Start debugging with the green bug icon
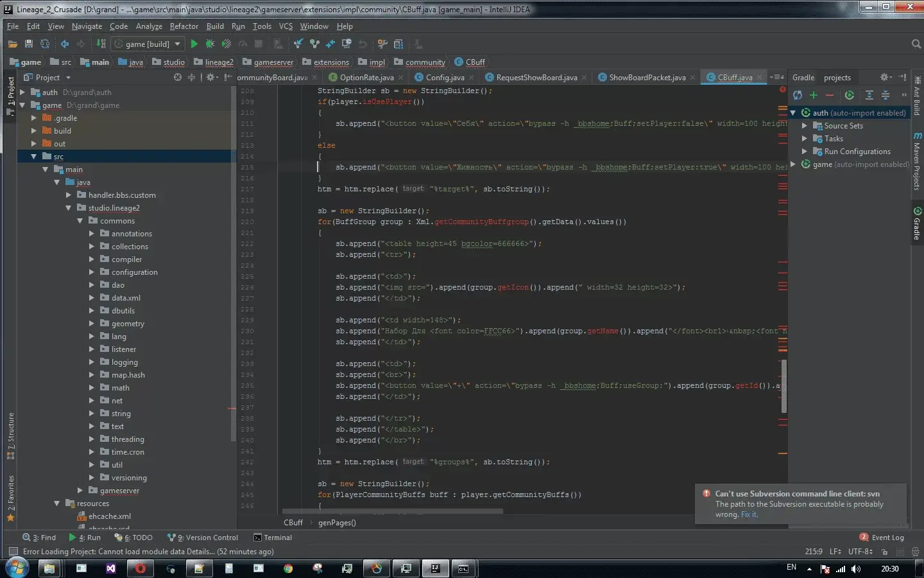This screenshot has height=578, width=924. click(210, 44)
